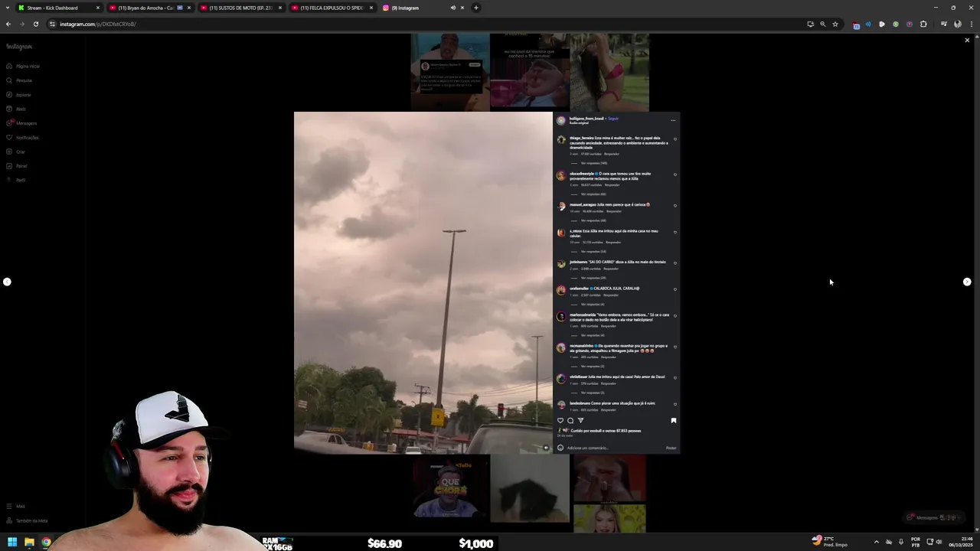Open the taskbar volume control
The height and width of the screenshot is (551, 980).
[939, 542]
